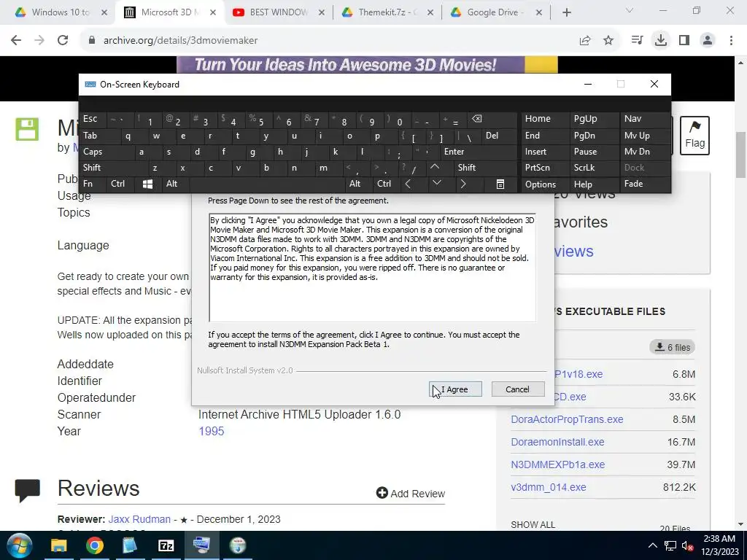Screen dimensions: 747x560
Task: Reload the archive.org page
Action: (x=63, y=41)
